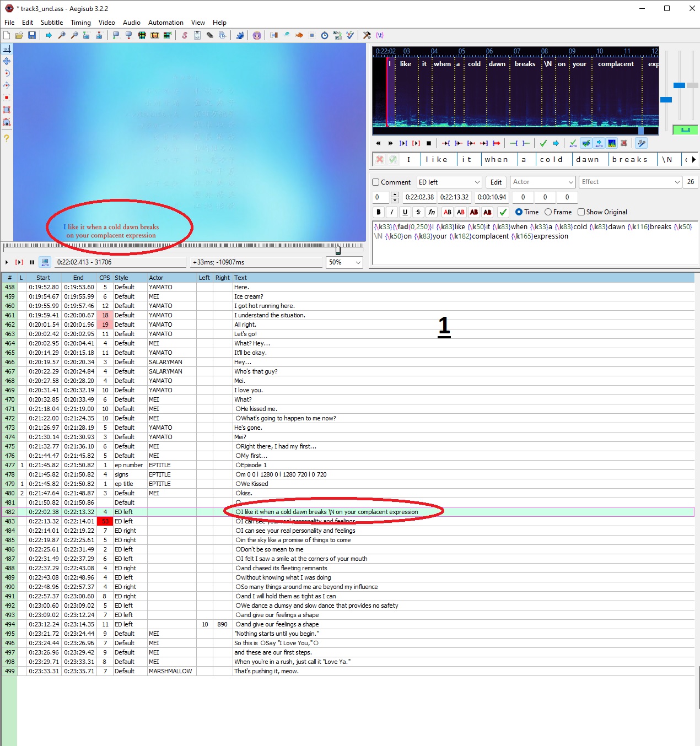
Task: Save subtitles with the floppy disk icon
Action: pos(32,35)
